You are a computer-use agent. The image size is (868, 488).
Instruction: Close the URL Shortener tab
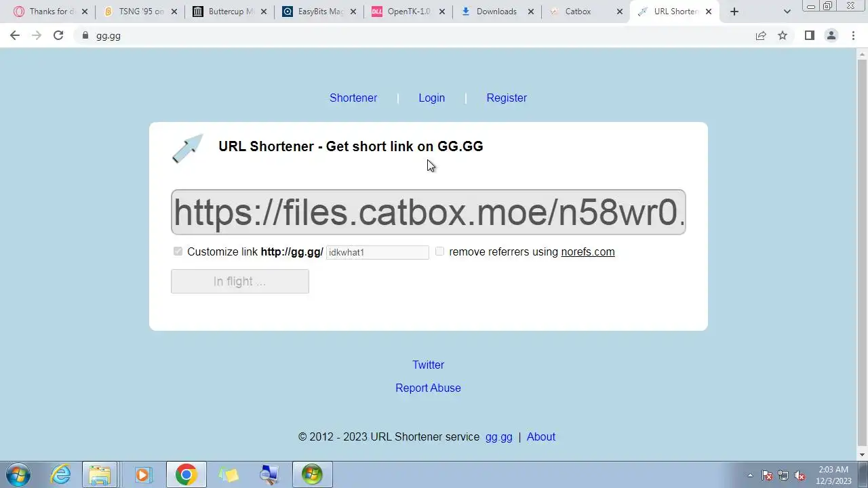pos(709,12)
